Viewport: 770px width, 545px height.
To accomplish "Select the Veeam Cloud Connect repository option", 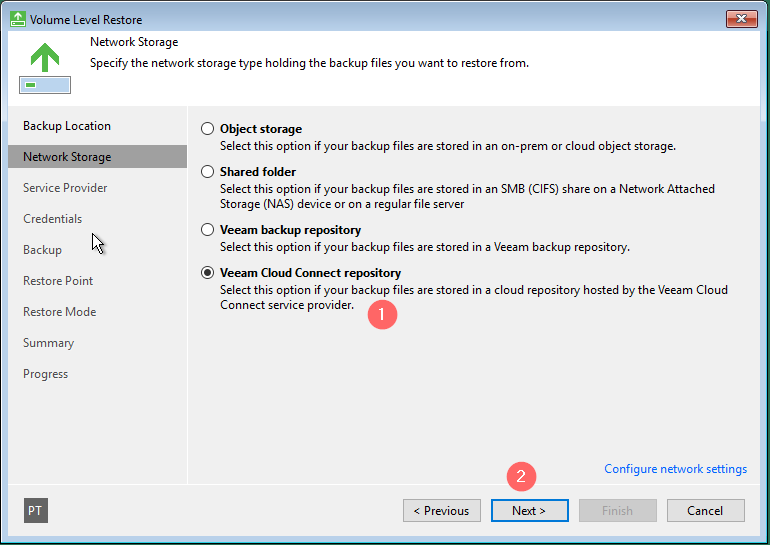I will coord(207,272).
